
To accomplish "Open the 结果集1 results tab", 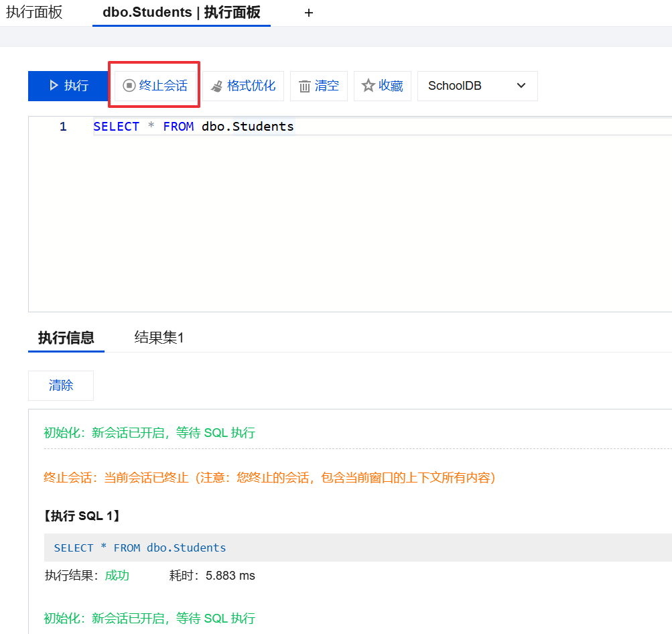I will [x=159, y=337].
